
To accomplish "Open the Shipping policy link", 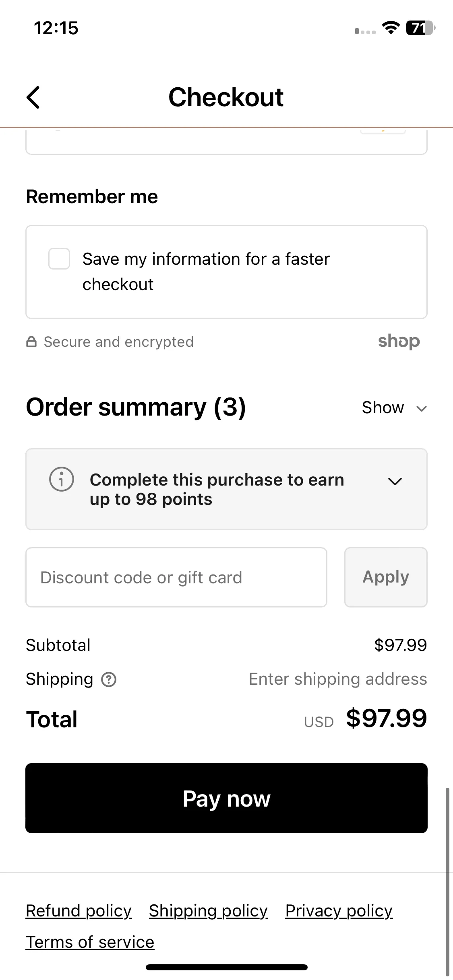I will pyautogui.click(x=209, y=911).
